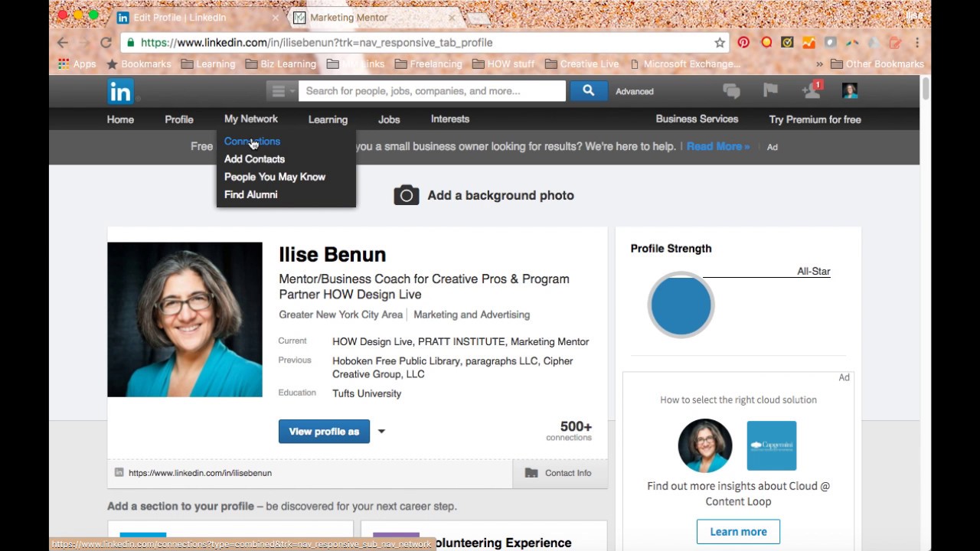Open the Other Bookmarks folder
This screenshot has width=980, height=551.
[877, 64]
